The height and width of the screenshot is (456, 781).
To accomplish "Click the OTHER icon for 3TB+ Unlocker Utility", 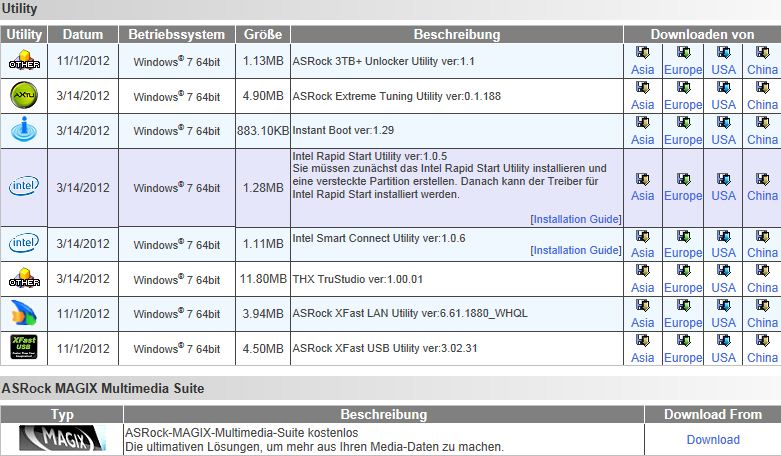I will (24, 60).
